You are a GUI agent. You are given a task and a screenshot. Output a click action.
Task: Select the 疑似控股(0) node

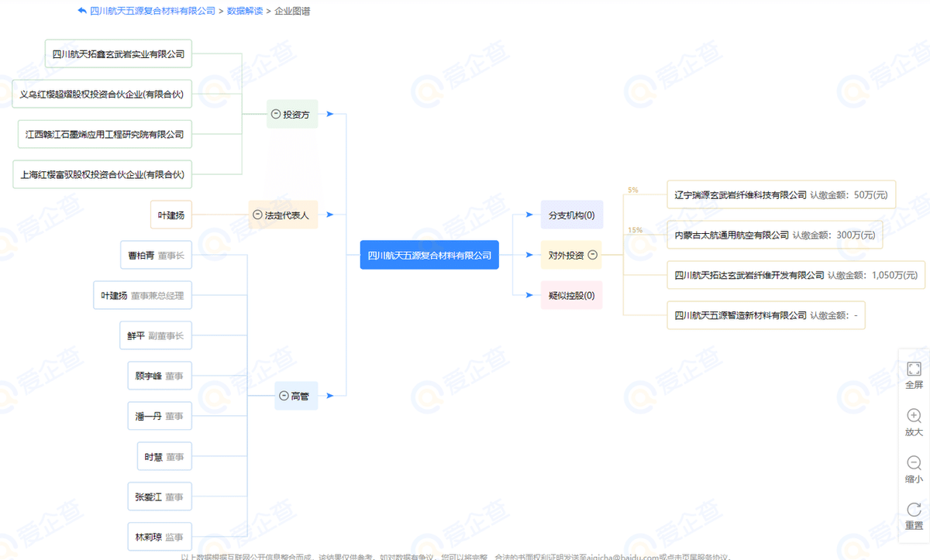click(x=571, y=295)
